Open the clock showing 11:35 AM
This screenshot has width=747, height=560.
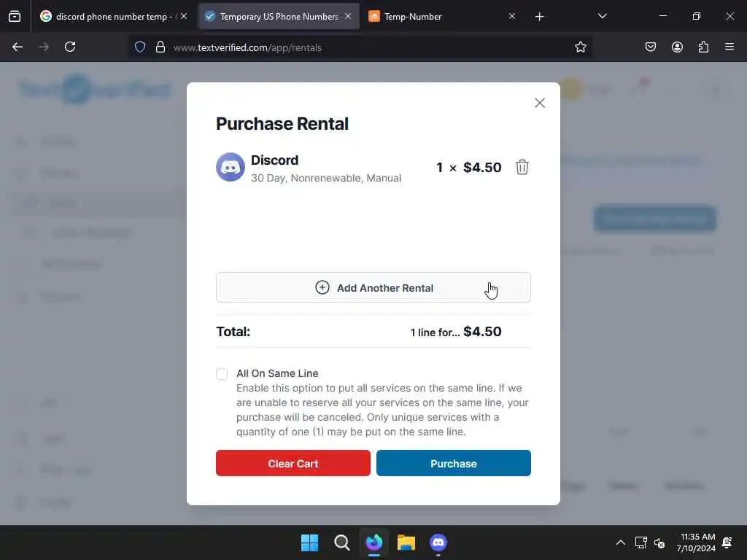(x=696, y=542)
